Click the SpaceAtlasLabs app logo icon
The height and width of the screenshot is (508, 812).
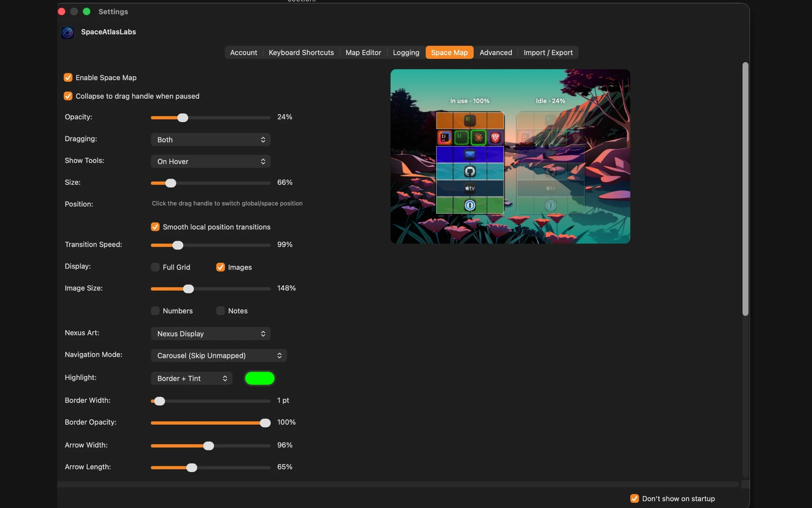[67, 32]
